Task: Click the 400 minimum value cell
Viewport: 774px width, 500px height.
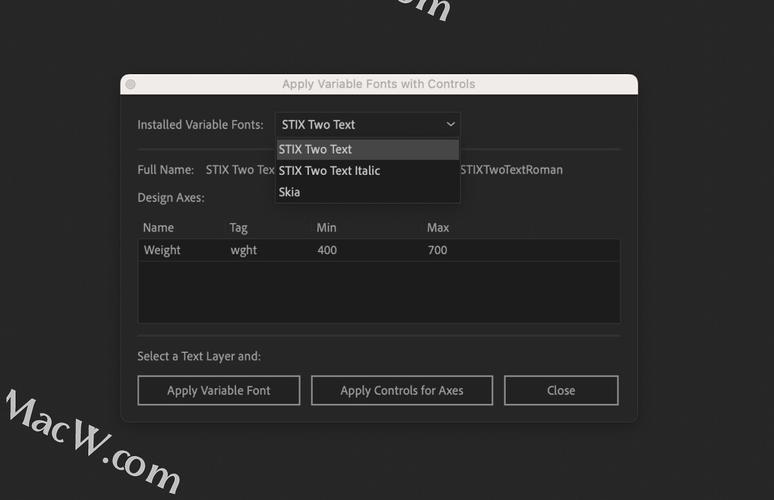Action: 327,250
